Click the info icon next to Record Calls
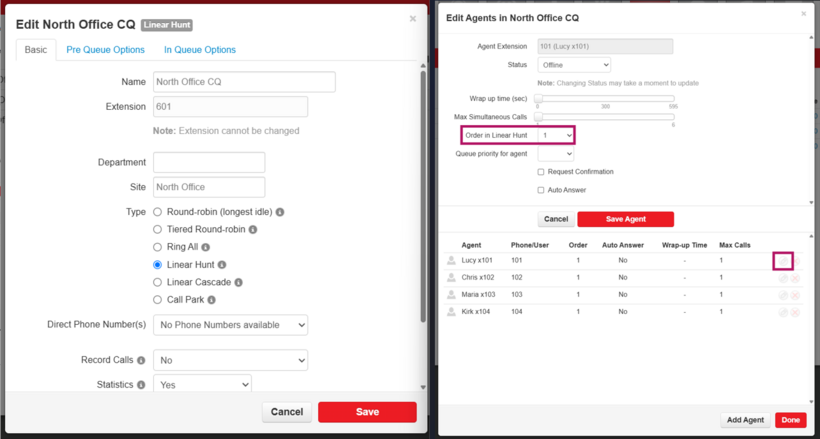 tap(141, 360)
